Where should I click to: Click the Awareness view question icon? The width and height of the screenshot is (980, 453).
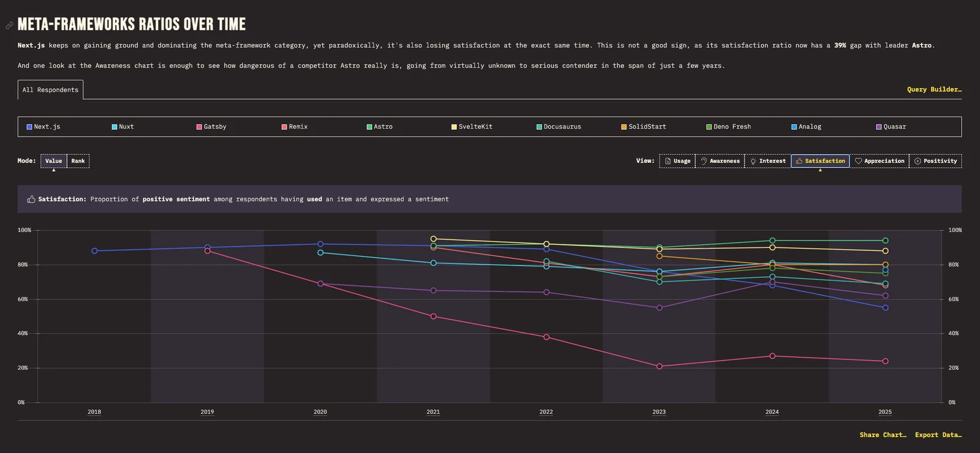point(704,161)
